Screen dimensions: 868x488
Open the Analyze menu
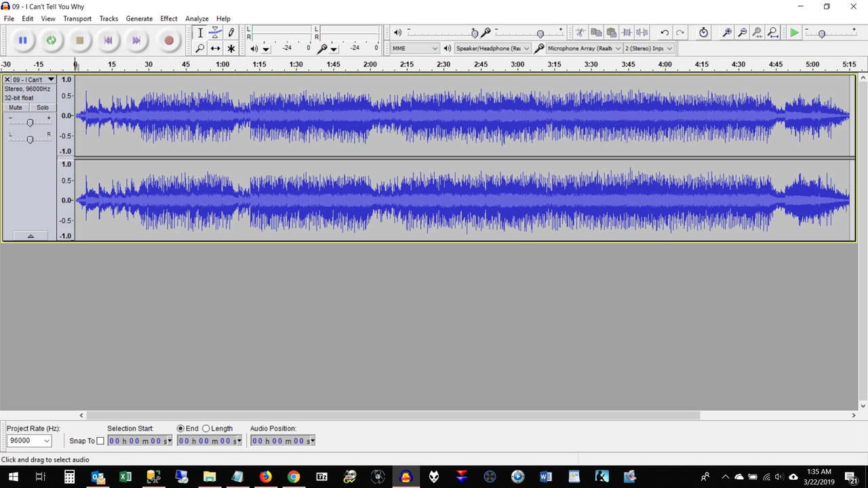197,18
